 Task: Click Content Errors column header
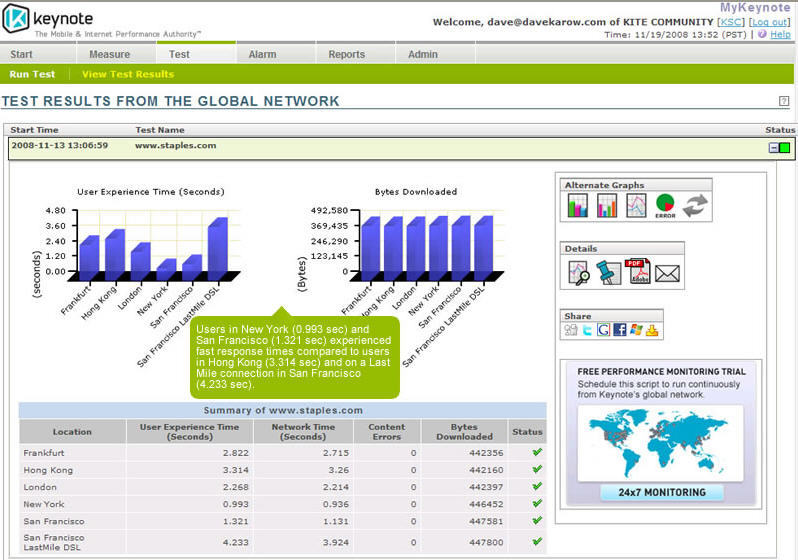(x=387, y=432)
